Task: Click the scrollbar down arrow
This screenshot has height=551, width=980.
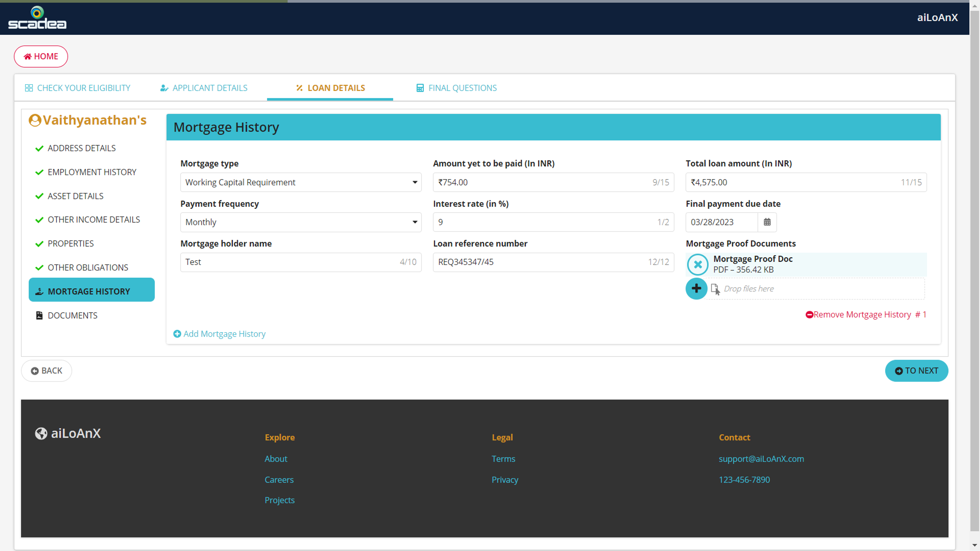Action: [975, 545]
